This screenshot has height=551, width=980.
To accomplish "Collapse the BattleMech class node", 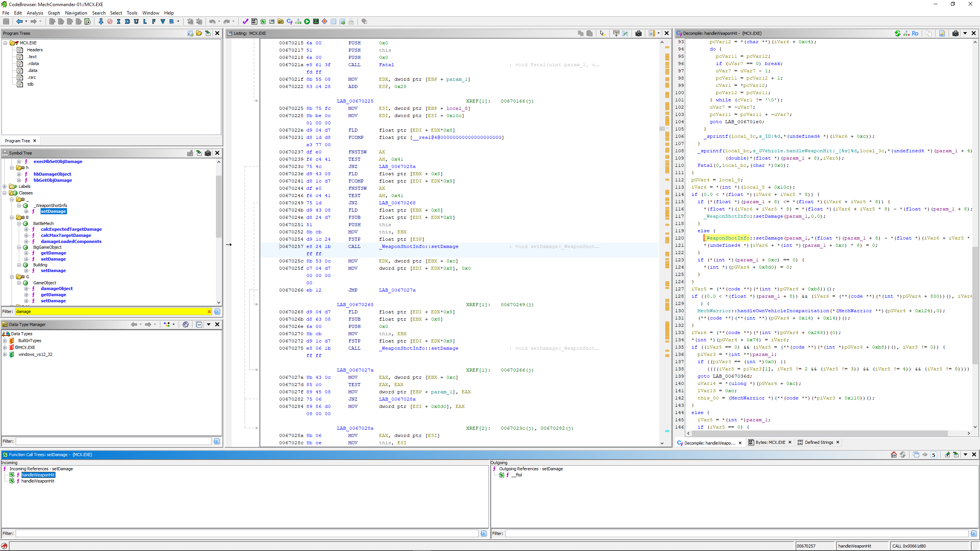I will point(19,223).
